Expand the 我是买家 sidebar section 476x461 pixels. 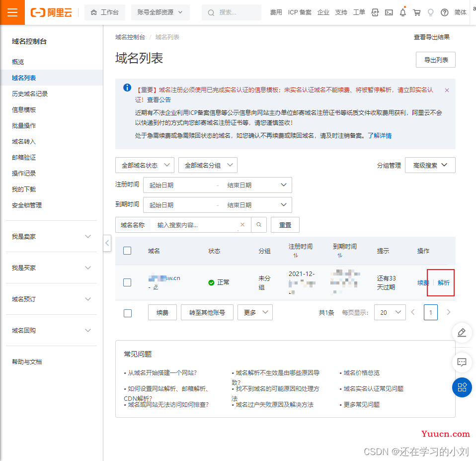pos(51,268)
